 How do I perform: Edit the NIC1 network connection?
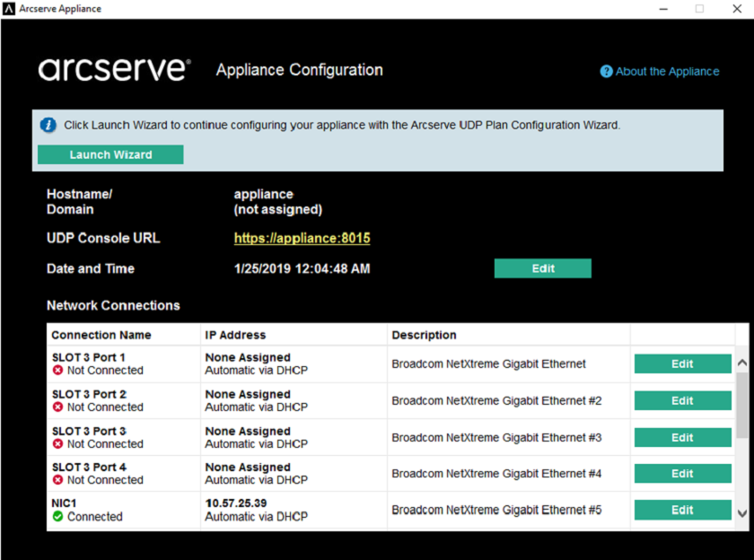click(x=683, y=510)
